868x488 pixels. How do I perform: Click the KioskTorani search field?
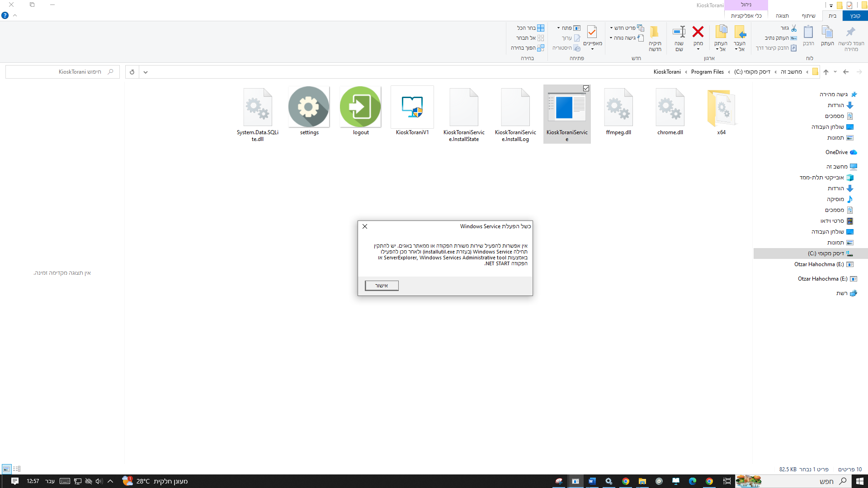(62, 72)
